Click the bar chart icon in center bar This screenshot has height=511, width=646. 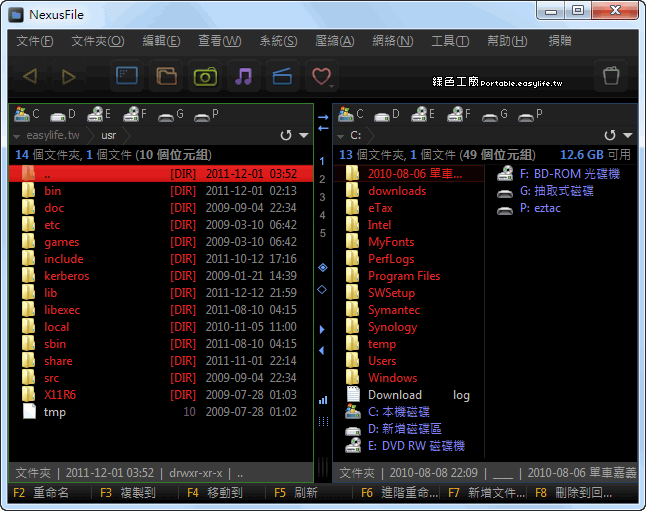tap(323, 400)
